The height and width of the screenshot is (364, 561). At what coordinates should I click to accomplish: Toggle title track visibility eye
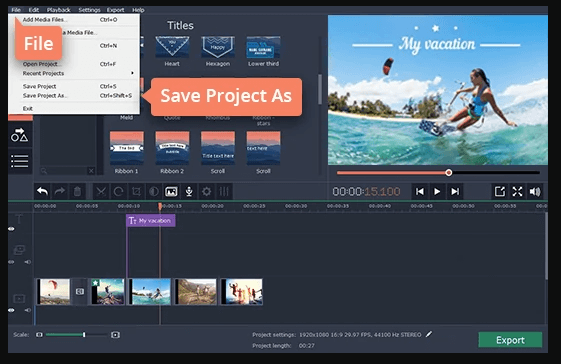click(x=11, y=229)
